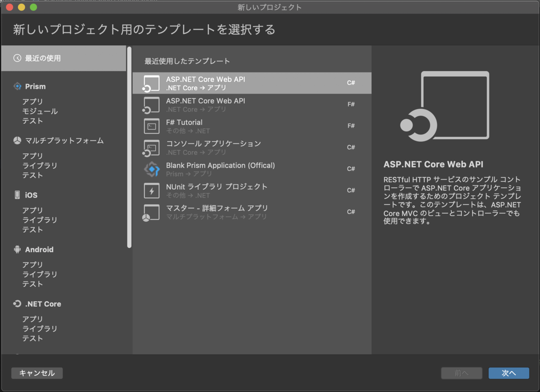Click the 次へ button
The width and height of the screenshot is (540, 392).
click(x=509, y=373)
